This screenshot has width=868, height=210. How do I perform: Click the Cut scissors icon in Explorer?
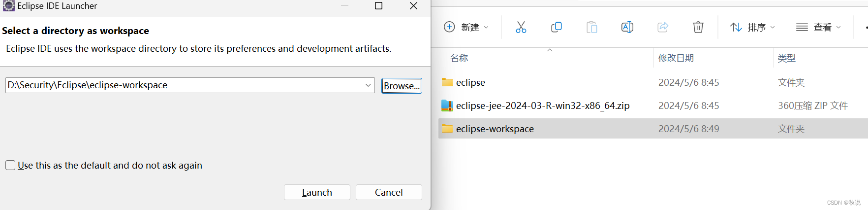click(521, 27)
